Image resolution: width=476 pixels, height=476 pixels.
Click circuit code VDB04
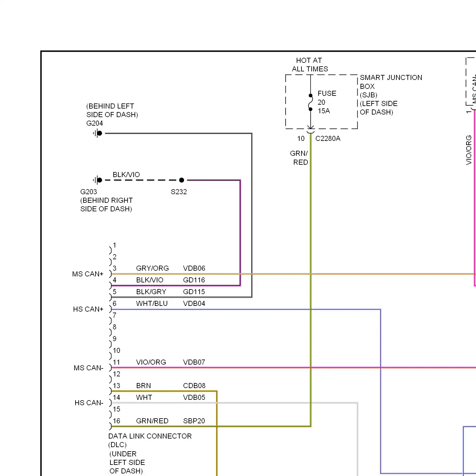[x=194, y=303]
